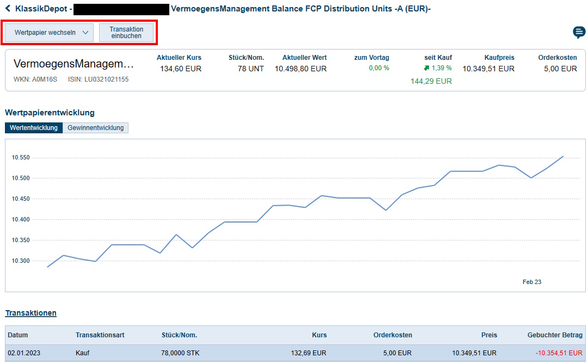Click the Wertpapierentwicklung heading
588x364 pixels.
coord(50,113)
